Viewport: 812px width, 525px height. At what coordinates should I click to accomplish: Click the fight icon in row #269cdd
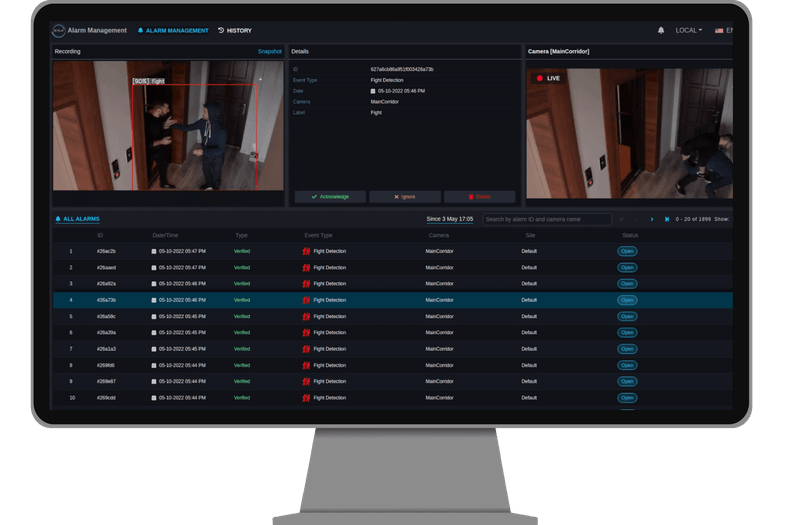tap(306, 398)
